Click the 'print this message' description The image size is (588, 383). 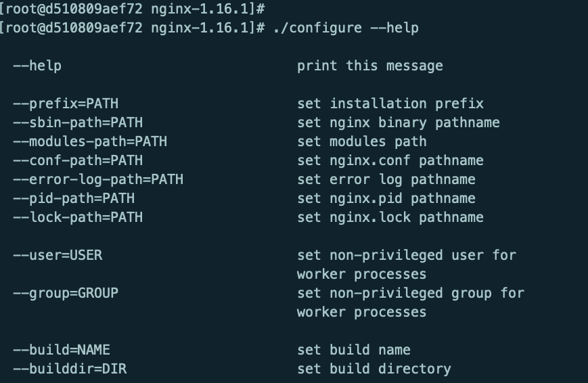pos(370,66)
